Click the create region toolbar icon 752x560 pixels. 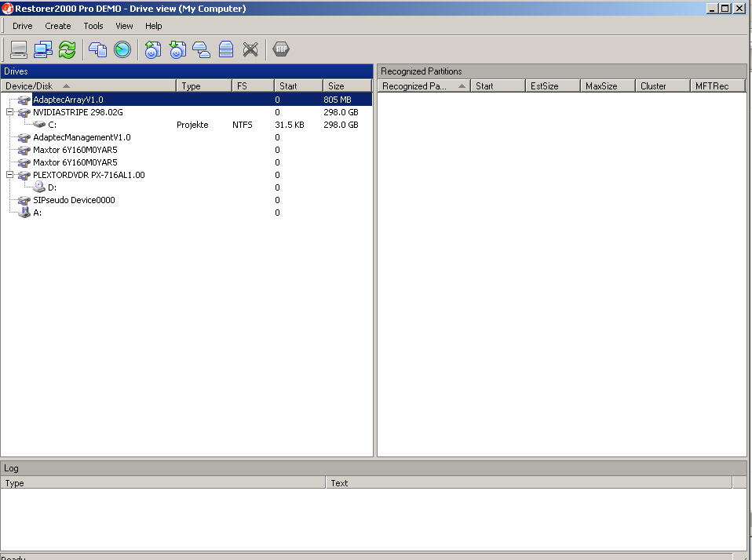point(202,49)
